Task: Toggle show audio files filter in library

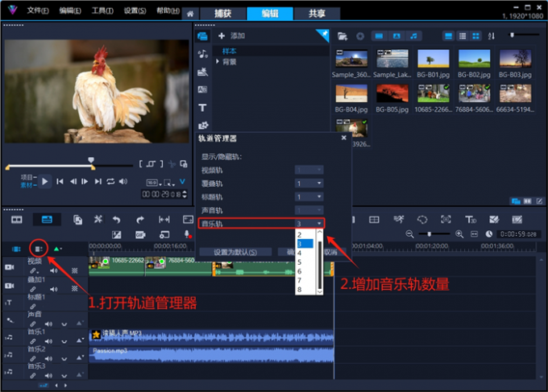Action: [x=413, y=36]
